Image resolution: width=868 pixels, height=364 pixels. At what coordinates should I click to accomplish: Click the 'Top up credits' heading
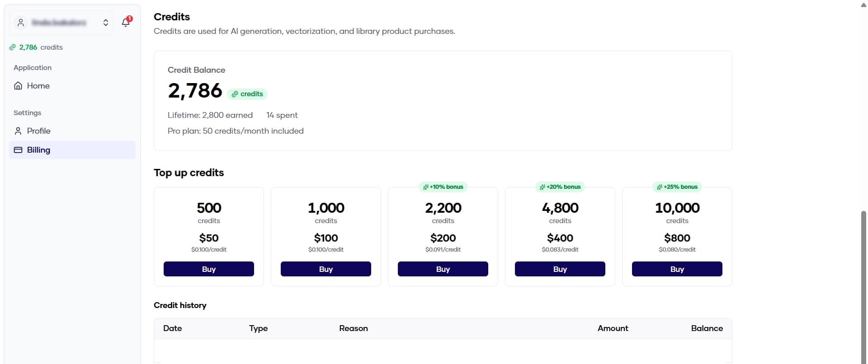point(189,173)
